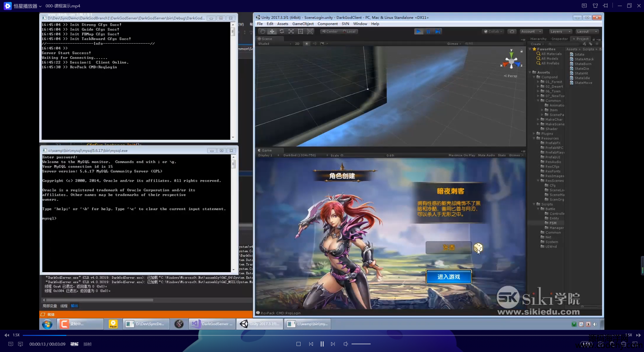Select the Unity Transform tool

tap(310, 32)
